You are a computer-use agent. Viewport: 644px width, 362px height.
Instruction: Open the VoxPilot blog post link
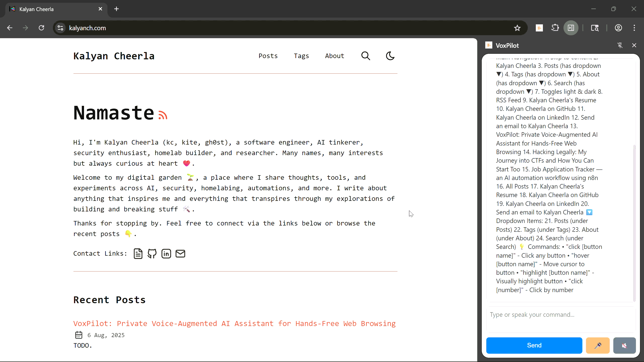234,324
